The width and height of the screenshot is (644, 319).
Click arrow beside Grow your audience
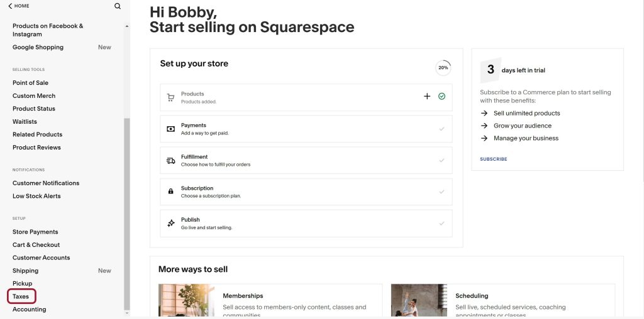(485, 126)
